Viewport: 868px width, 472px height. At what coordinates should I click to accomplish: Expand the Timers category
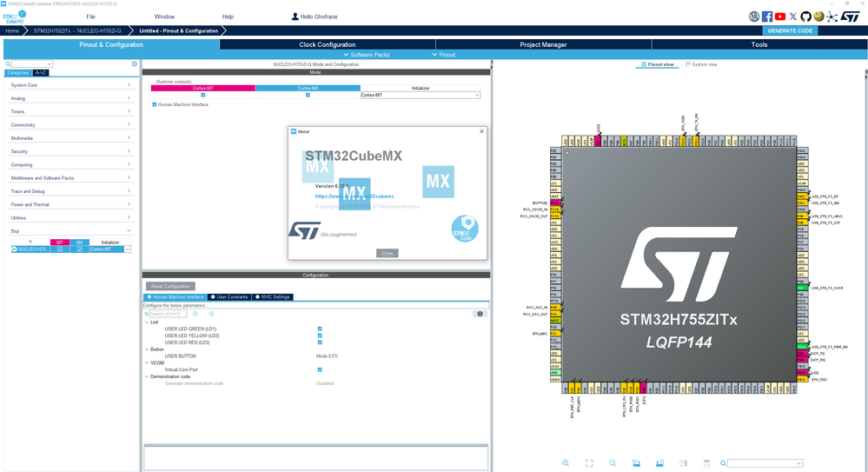[70, 111]
